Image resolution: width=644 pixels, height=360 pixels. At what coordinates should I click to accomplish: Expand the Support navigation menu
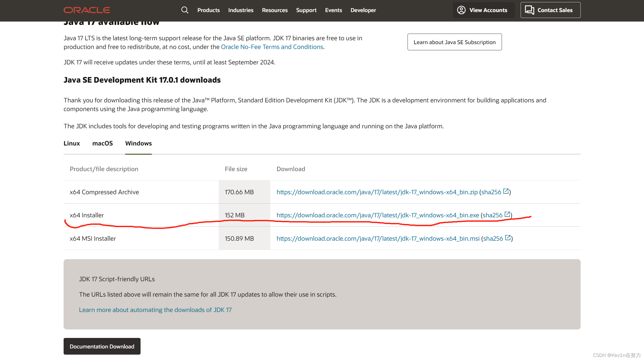(x=306, y=10)
